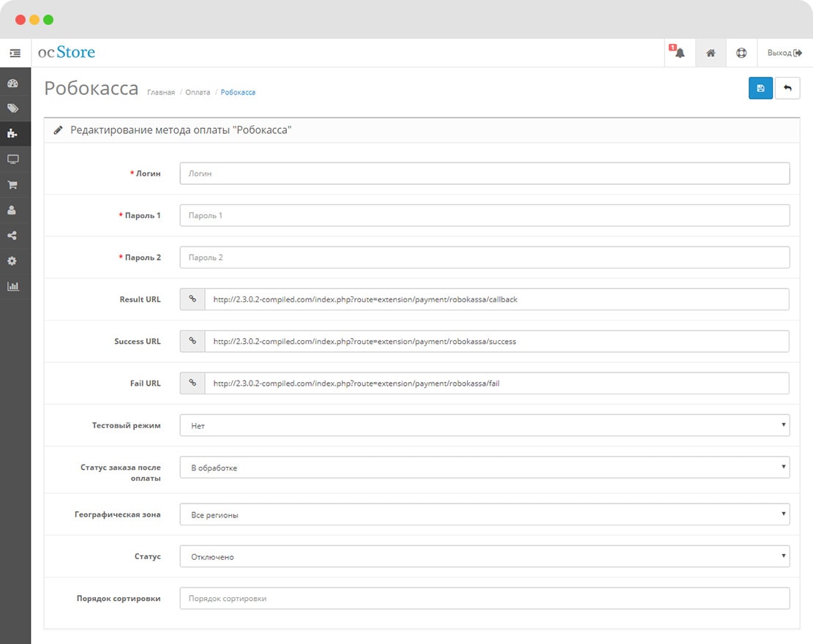Open Marketing from sidebar share icon
The width and height of the screenshot is (813, 644).
coord(12,236)
